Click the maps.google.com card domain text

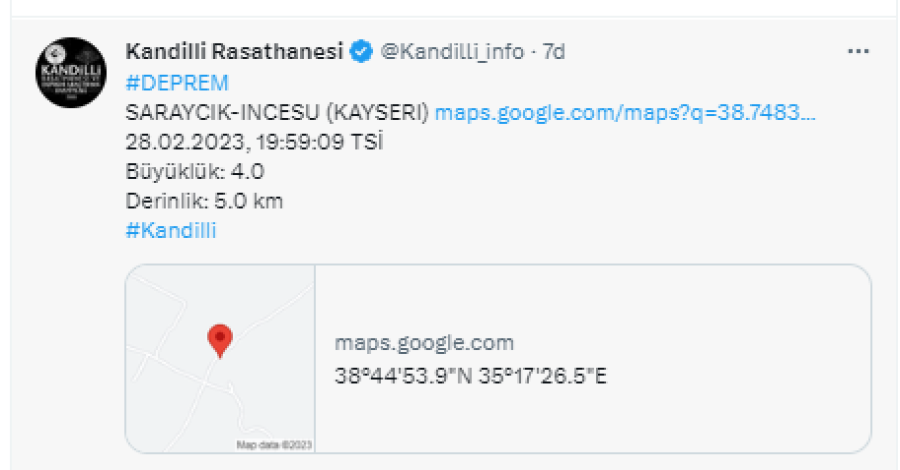pos(424,343)
